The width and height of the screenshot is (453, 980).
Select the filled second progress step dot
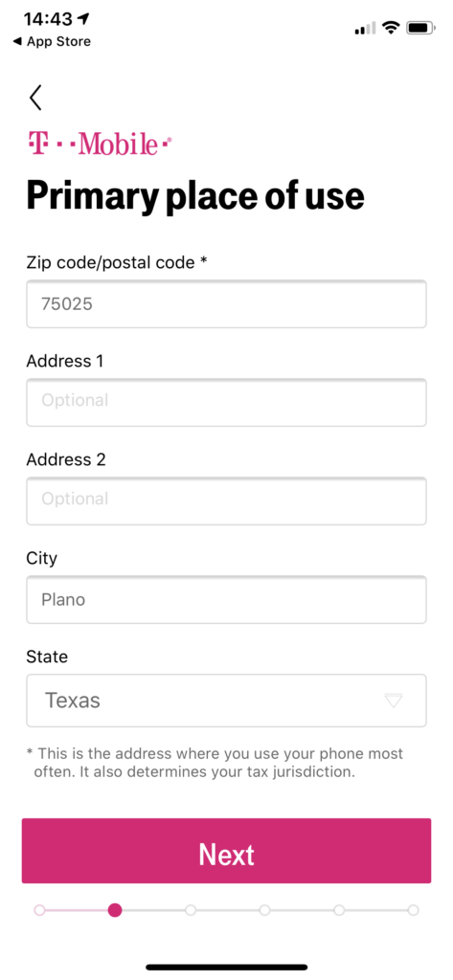tap(115, 910)
